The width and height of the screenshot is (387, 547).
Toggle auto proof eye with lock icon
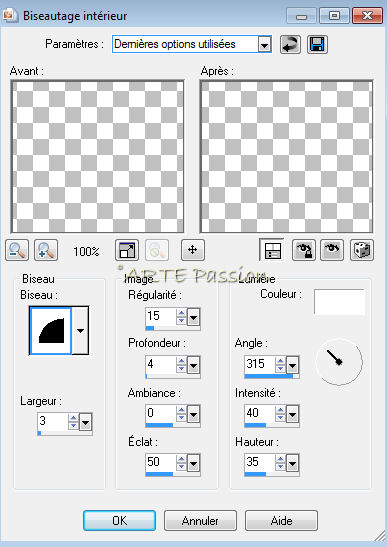pyautogui.click(x=304, y=250)
